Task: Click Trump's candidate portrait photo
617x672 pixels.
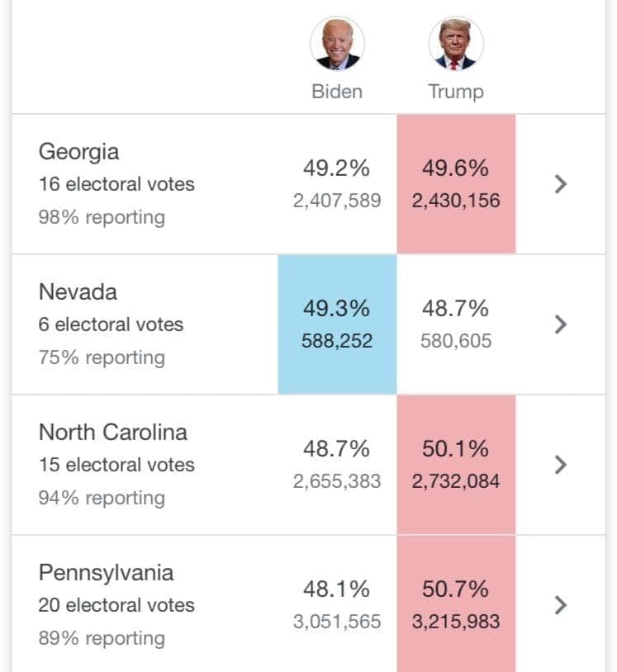Action: pos(456,43)
